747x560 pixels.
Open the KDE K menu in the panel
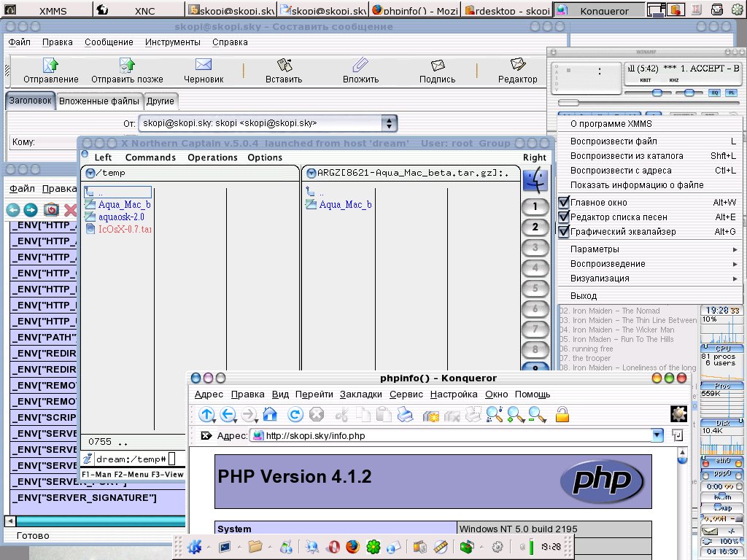coord(194,547)
